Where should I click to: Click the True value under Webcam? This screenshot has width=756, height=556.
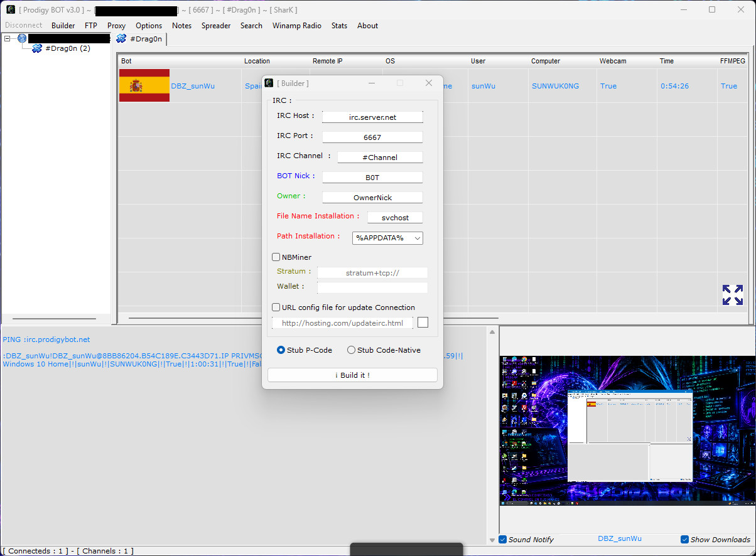pos(608,86)
